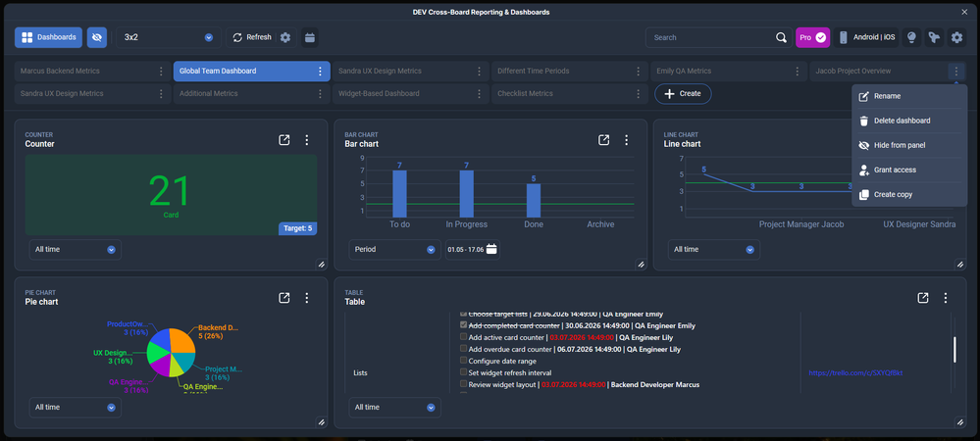Toggle the Pro checkmark badge
Viewport: 980px width, 441px height.
point(821,37)
